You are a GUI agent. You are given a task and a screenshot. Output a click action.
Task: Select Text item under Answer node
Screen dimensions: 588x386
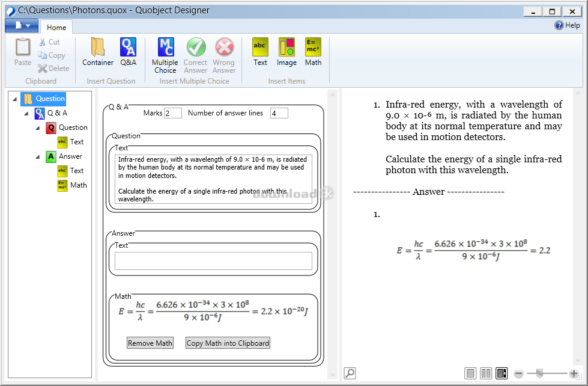tap(70, 171)
